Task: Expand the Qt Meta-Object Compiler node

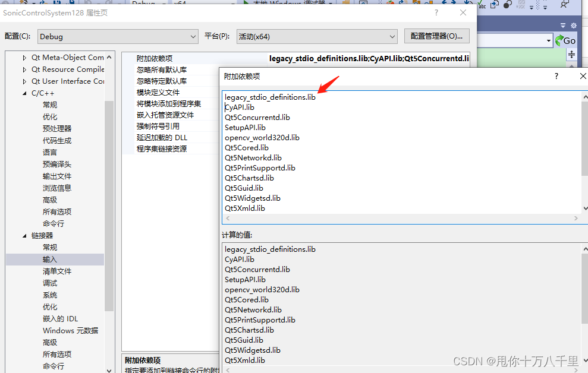Action: 24,58
